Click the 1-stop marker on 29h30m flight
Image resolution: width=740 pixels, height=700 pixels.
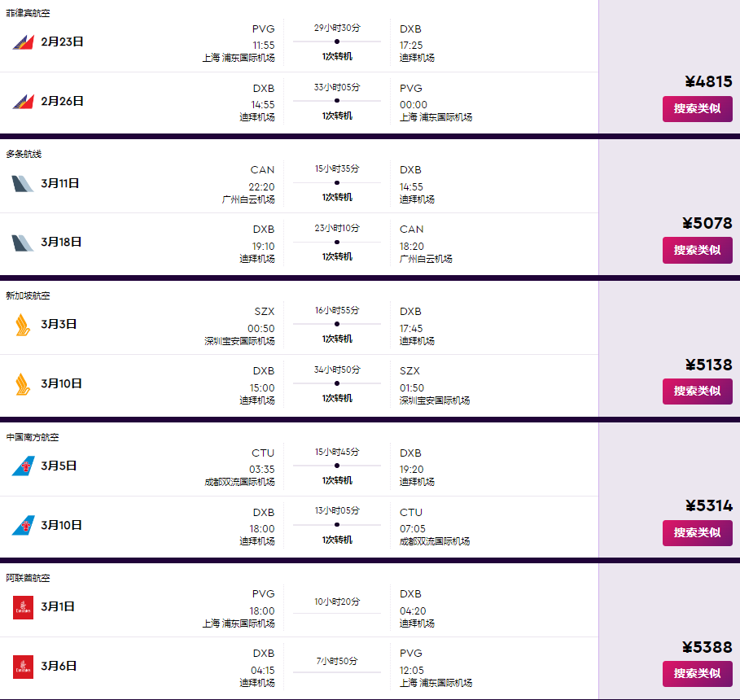point(337,41)
